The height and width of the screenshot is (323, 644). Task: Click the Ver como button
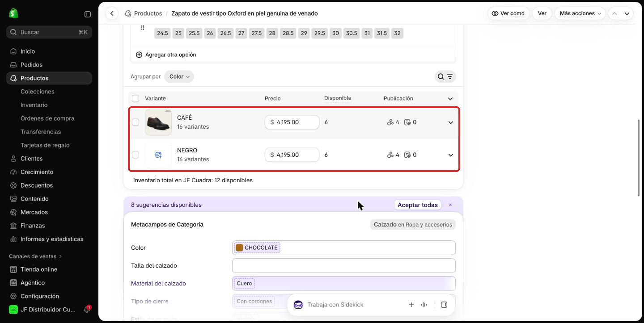click(x=508, y=13)
